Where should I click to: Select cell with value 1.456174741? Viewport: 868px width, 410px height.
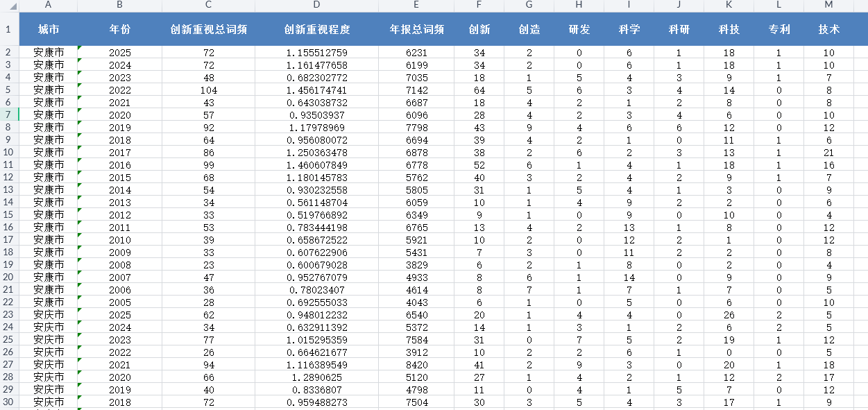pos(316,89)
